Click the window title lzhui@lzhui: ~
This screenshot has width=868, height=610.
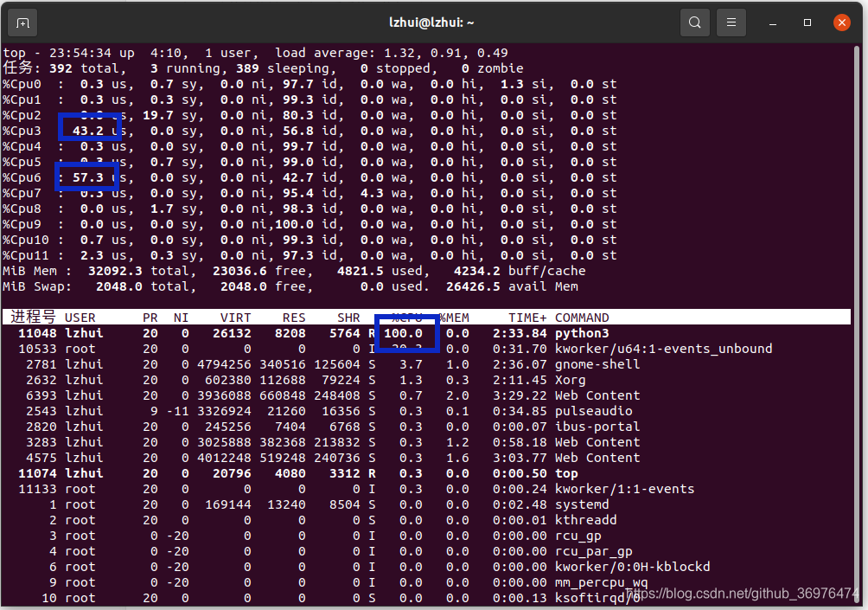click(x=431, y=22)
